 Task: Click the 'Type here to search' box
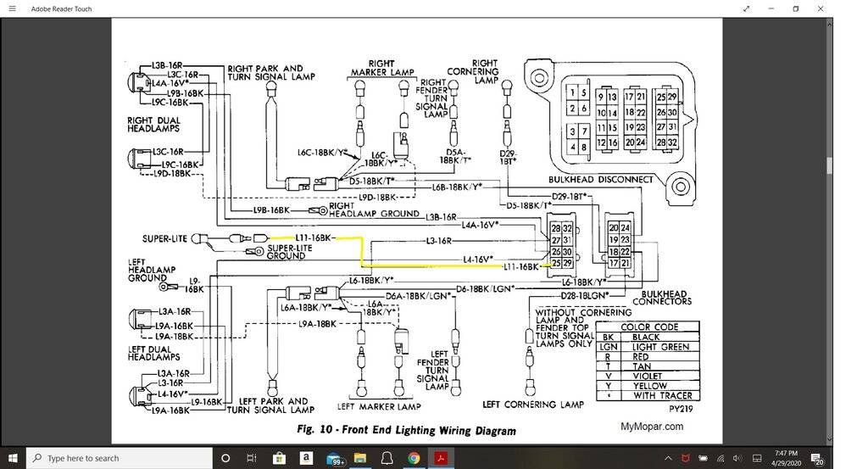pyautogui.click(x=119, y=458)
